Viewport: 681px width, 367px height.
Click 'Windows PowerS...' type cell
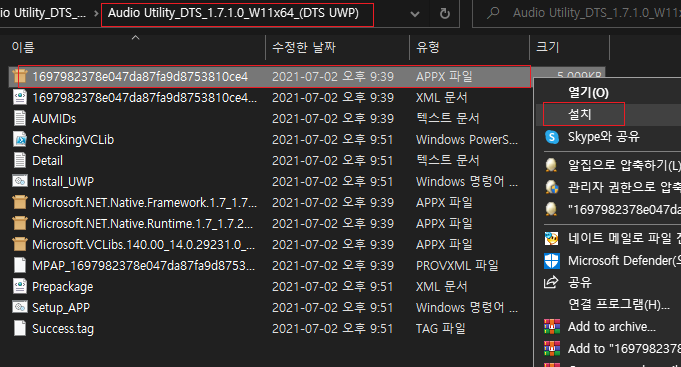(467, 139)
